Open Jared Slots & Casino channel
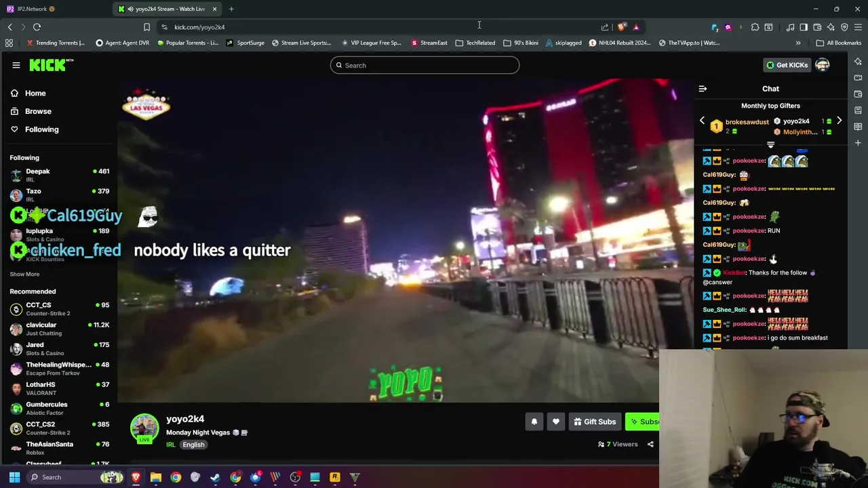Viewport: 868px width, 488px height. coord(60,348)
